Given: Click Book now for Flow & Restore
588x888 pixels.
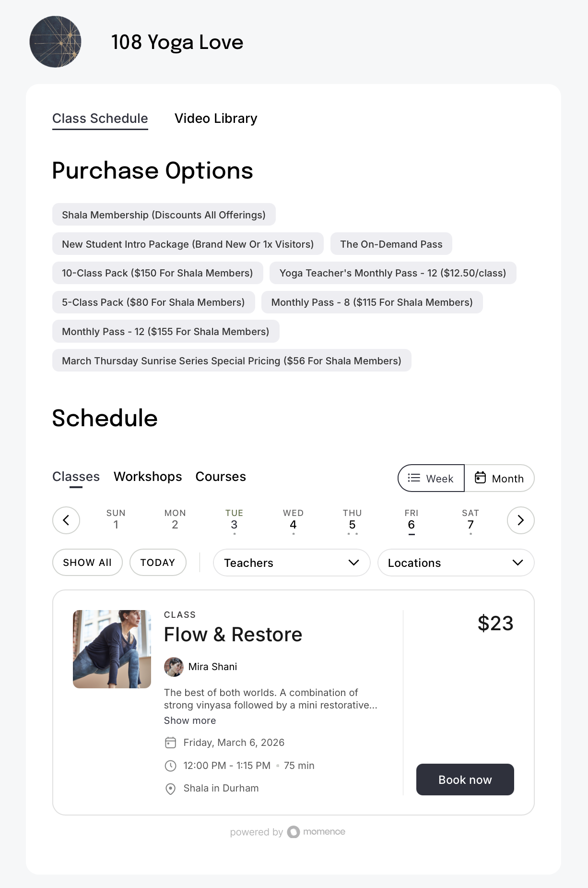Looking at the screenshot, I should [465, 780].
